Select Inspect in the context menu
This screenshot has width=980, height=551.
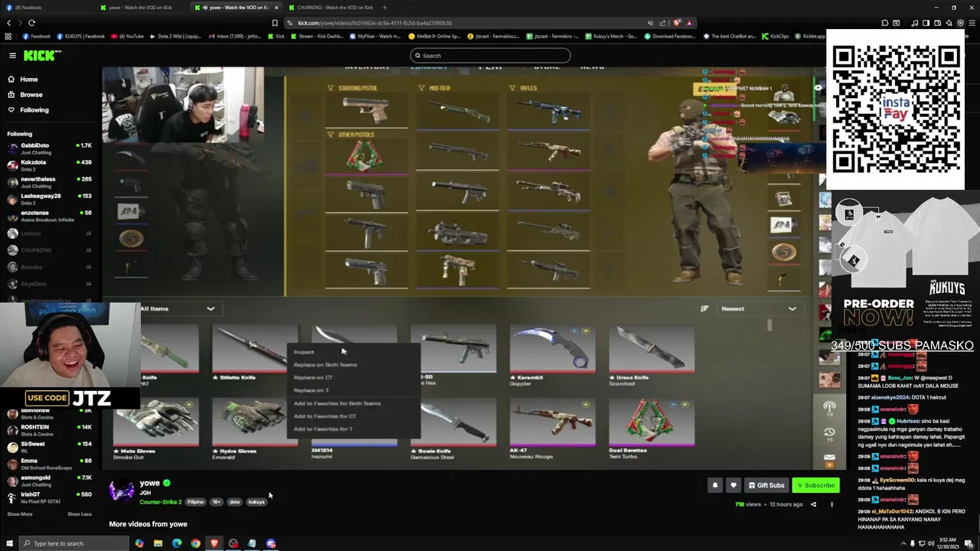[304, 352]
